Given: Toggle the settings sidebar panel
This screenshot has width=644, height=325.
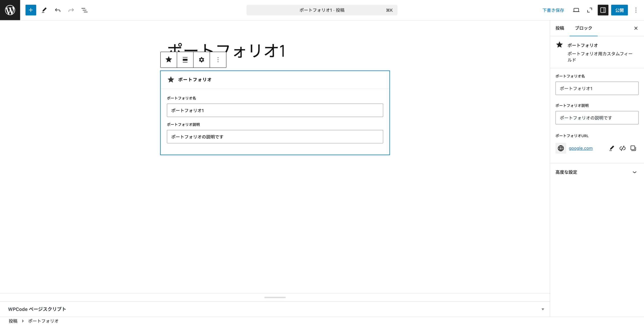Looking at the screenshot, I should [603, 10].
